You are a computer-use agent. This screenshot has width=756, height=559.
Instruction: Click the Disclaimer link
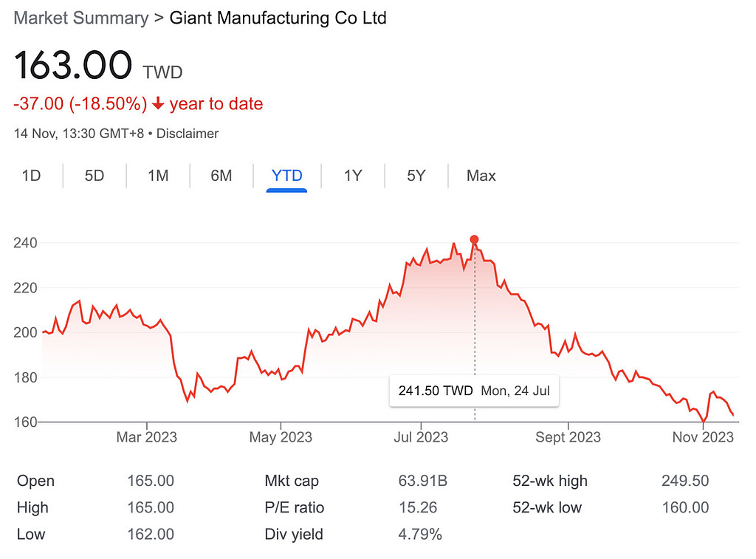pos(188,134)
